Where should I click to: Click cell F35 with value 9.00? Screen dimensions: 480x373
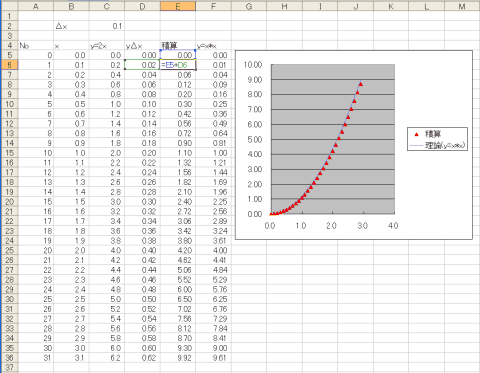coord(213,348)
